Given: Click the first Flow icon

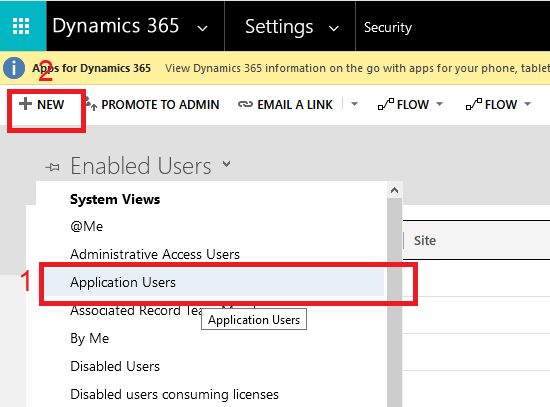Looking at the screenshot, I should coord(386,104).
